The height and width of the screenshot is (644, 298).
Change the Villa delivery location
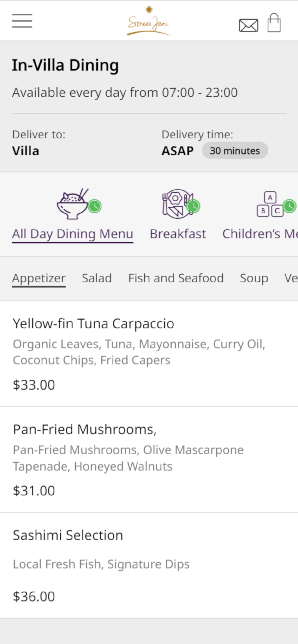point(26,151)
